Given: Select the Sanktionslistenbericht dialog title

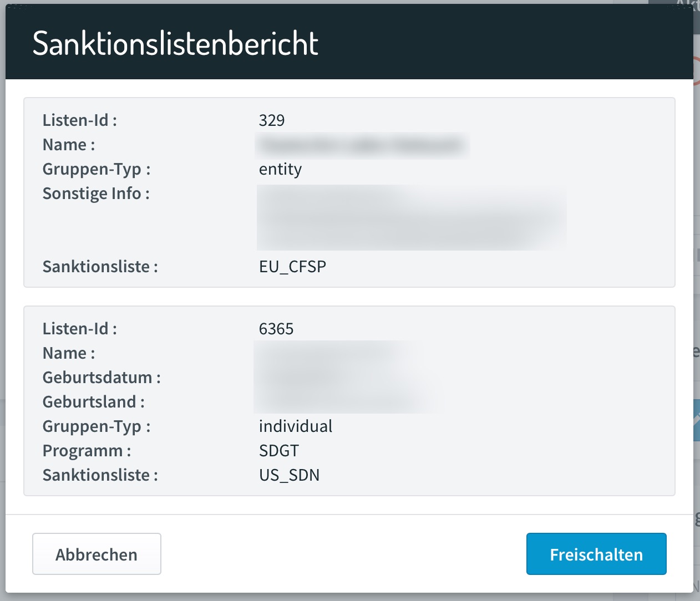Looking at the screenshot, I should 175,43.
